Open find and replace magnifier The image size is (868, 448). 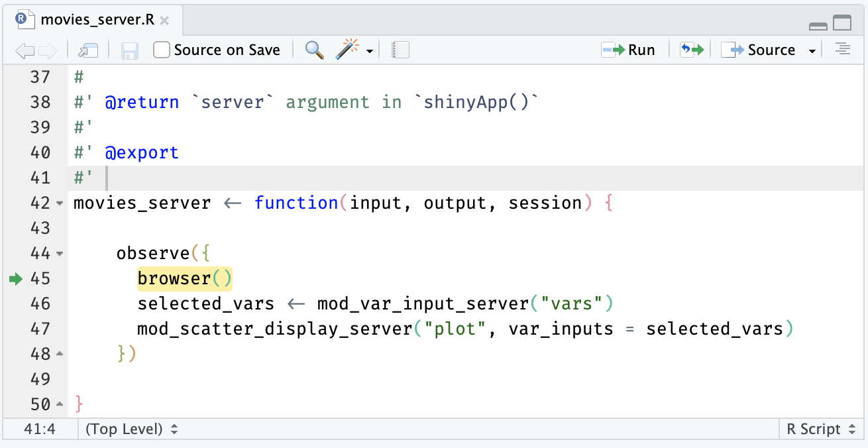(x=314, y=50)
